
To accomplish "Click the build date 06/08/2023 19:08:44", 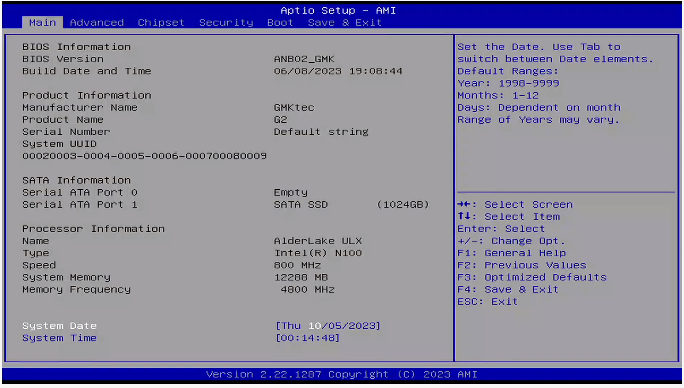I will (338, 71).
